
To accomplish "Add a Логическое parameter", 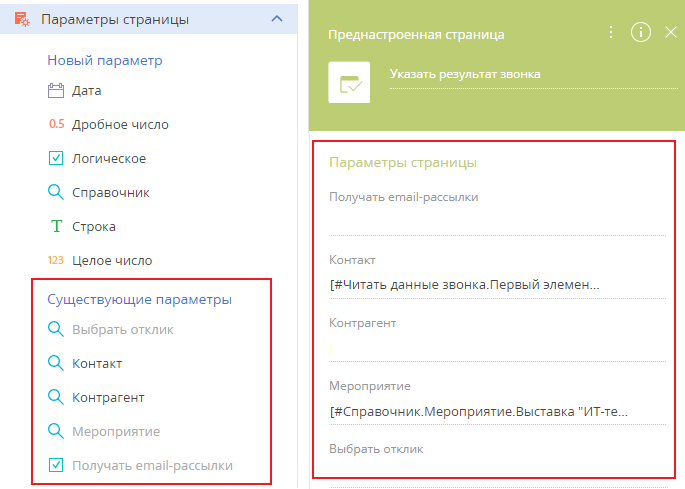I will (x=109, y=159).
